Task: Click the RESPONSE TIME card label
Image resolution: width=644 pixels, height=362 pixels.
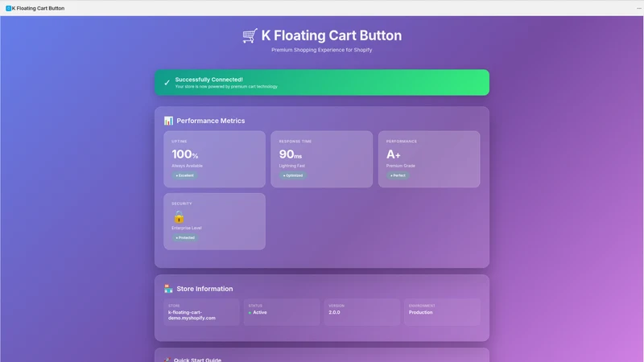Action: point(295,142)
